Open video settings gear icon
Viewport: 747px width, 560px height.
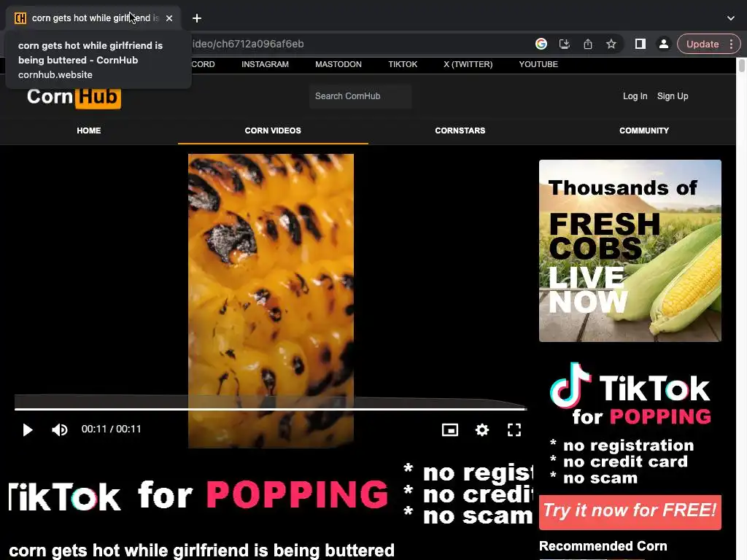482,430
